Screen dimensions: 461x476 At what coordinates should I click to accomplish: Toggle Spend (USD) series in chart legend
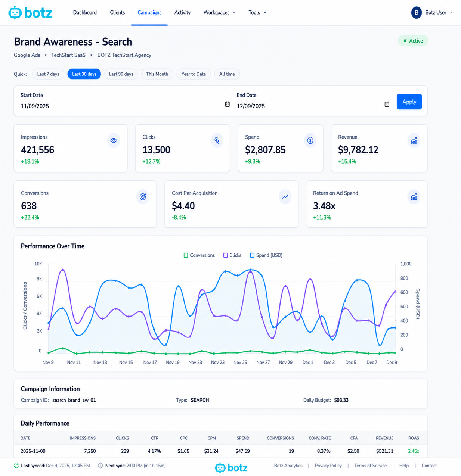point(266,255)
